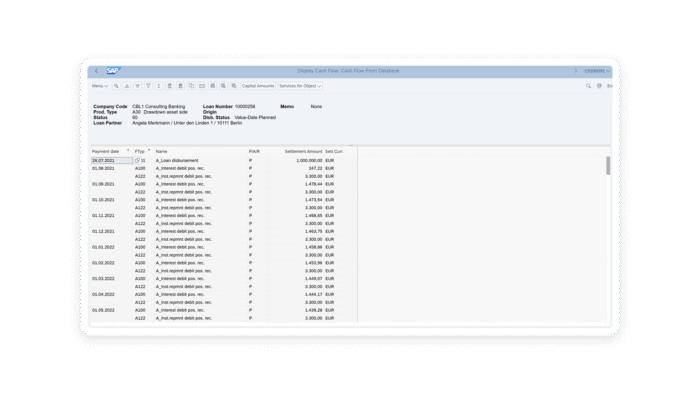Click the right chevron in title bar
700x394 pixels.
coord(575,71)
